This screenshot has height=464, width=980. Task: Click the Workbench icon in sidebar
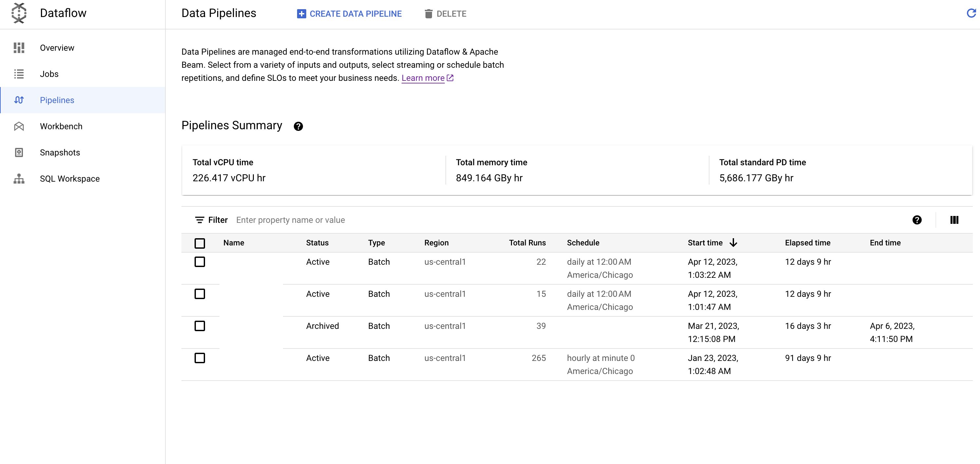click(x=19, y=126)
